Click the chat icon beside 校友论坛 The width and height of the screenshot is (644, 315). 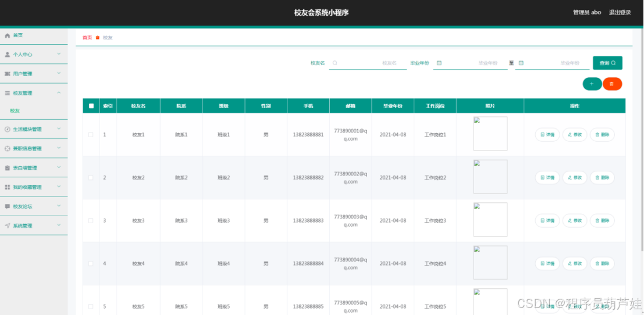7,206
